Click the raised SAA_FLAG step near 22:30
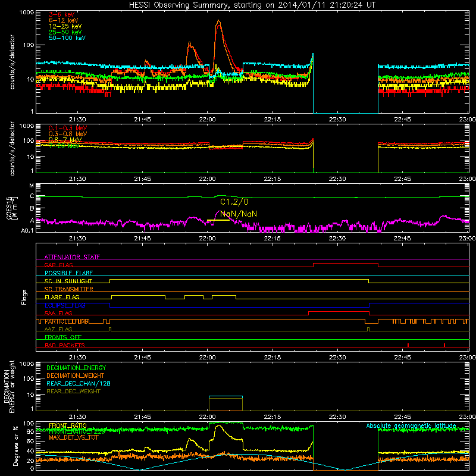The height and width of the screenshot is (476, 476). click(x=339, y=312)
